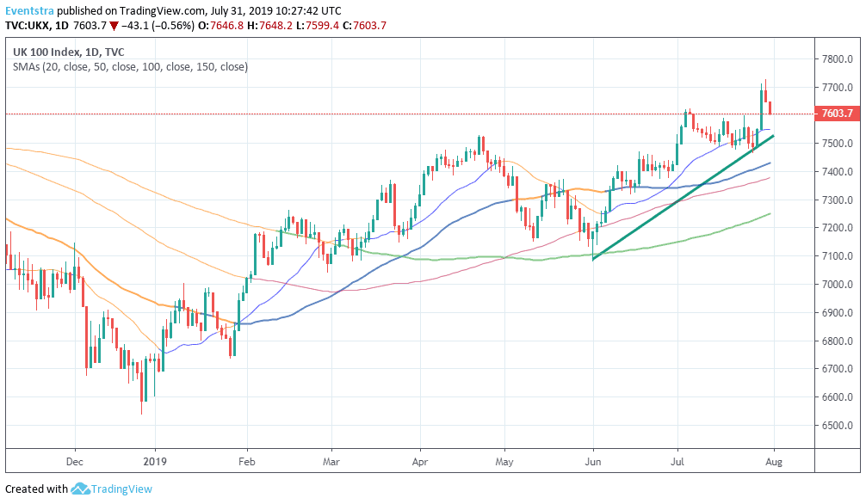Screen dimensions: 866x504
Task: Click the Eventstra author link
Action: click(x=30, y=10)
